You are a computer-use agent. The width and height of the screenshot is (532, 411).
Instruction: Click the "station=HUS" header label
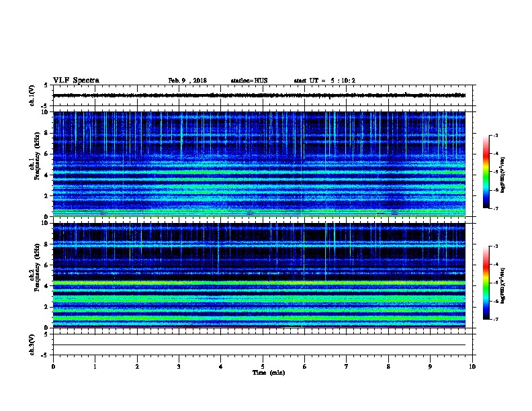point(249,81)
